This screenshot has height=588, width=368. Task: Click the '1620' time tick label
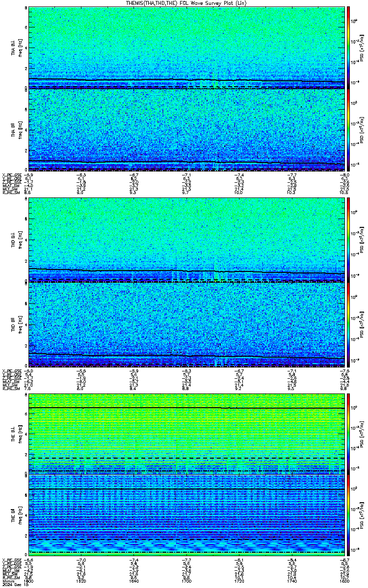(81, 581)
